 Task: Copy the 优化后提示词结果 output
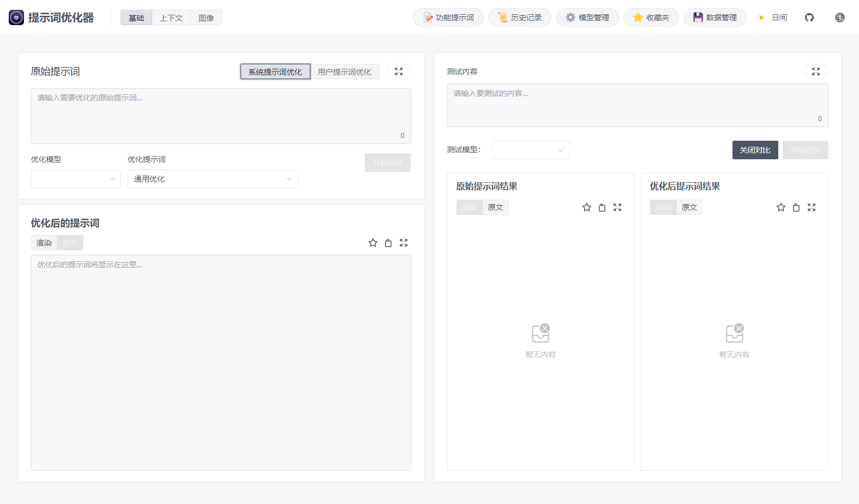tap(796, 207)
